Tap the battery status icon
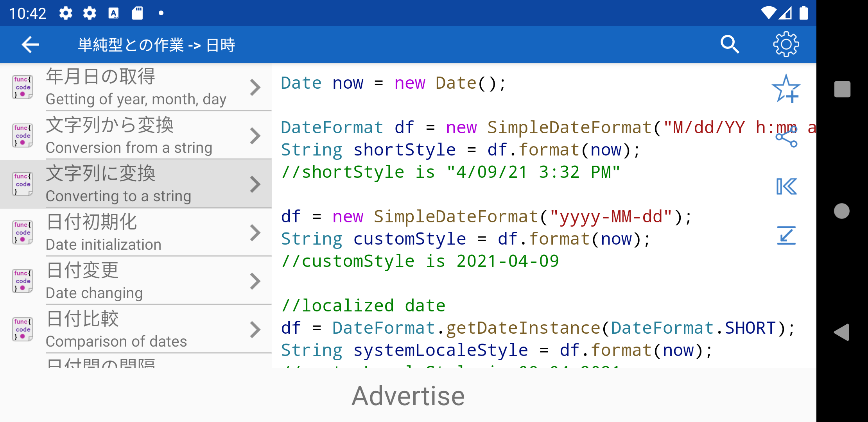868x422 pixels. click(x=803, y=13)
